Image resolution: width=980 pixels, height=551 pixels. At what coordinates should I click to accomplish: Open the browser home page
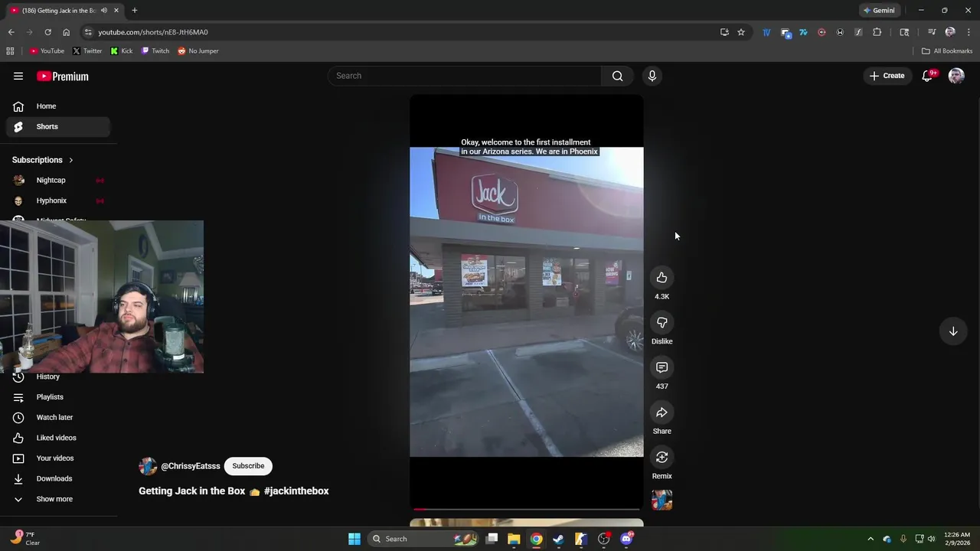tap(66, 32)
